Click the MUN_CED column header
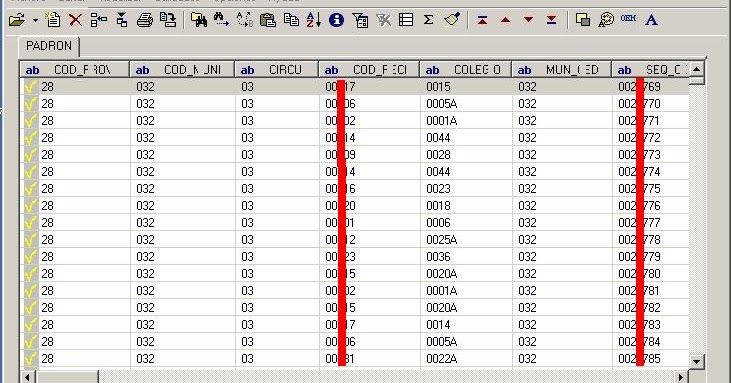 pos(561,70)
